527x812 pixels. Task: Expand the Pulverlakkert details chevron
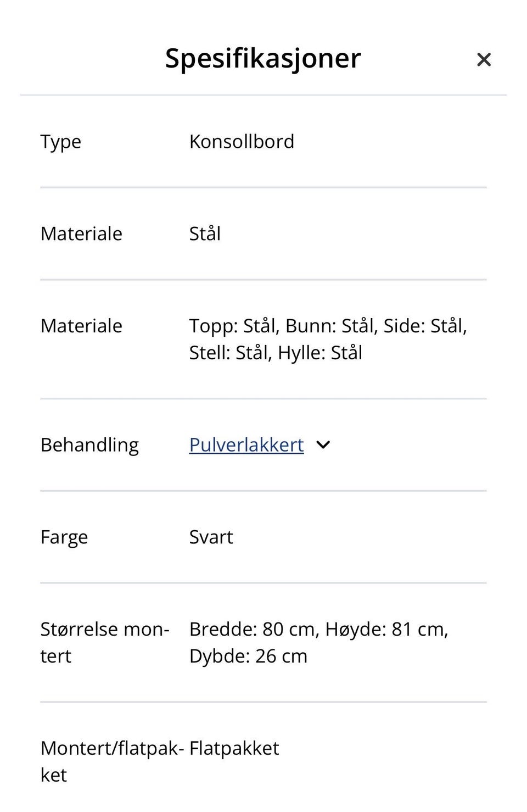(323, 444)
